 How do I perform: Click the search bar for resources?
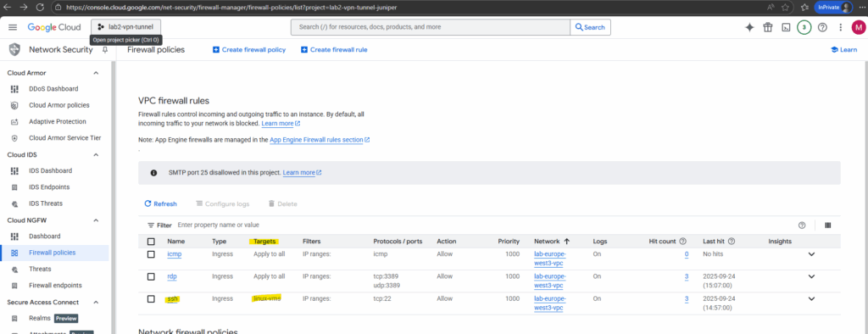click(x=431, y=27)
